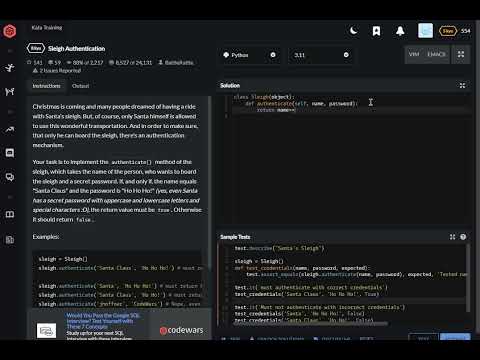Open the 3.11 version dropdown
Viewport: 480px width, 360px height.
(x=321, y=55)
